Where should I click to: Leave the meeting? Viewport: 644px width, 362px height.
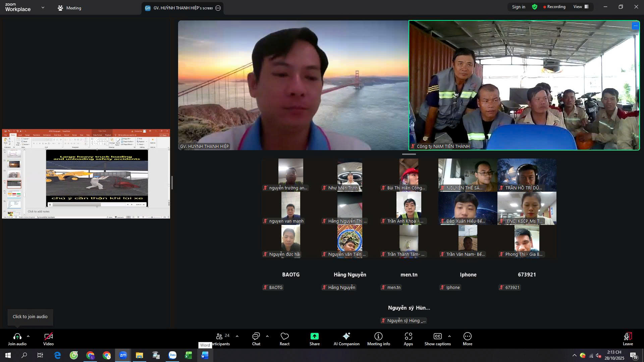click(628, 337)
